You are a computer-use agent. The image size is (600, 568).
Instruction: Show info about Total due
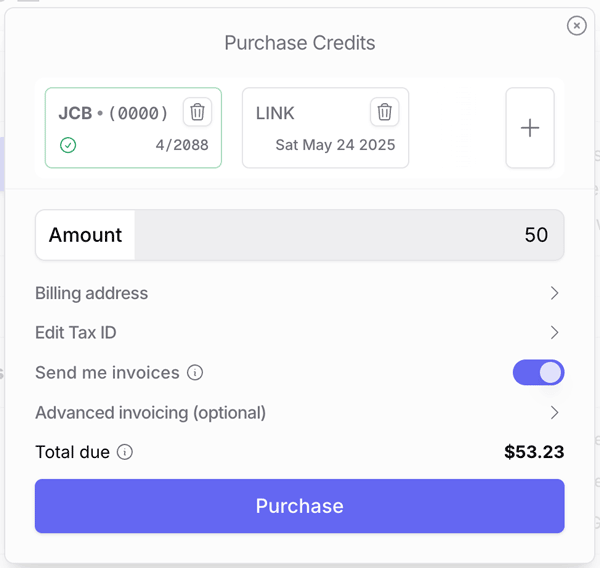coord(125,452)
